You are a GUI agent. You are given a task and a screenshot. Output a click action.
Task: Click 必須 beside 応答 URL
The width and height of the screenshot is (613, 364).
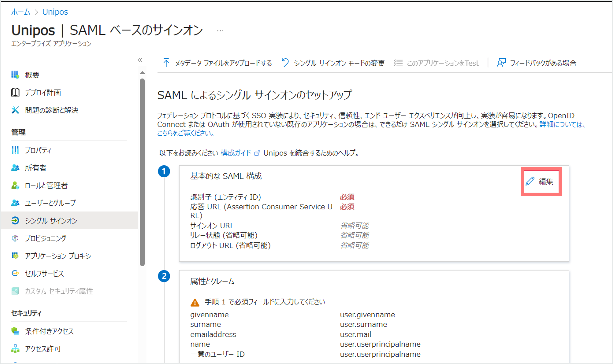(x=347, y=207)
